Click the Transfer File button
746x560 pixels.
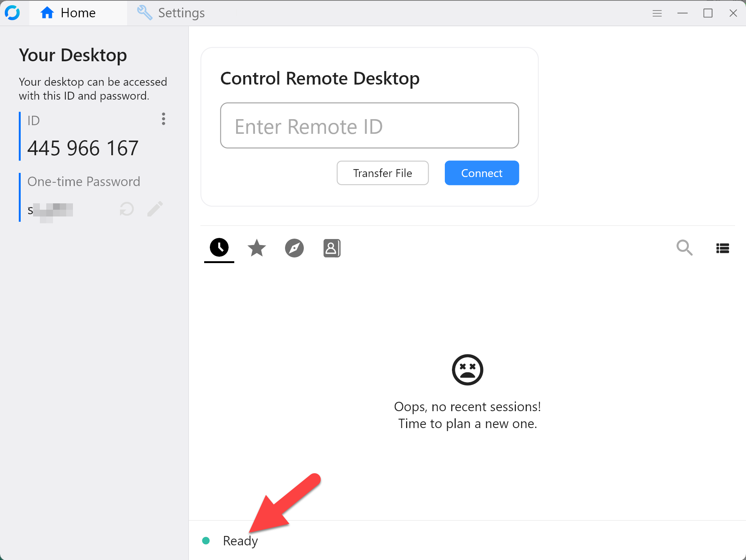tap(382, 173)
